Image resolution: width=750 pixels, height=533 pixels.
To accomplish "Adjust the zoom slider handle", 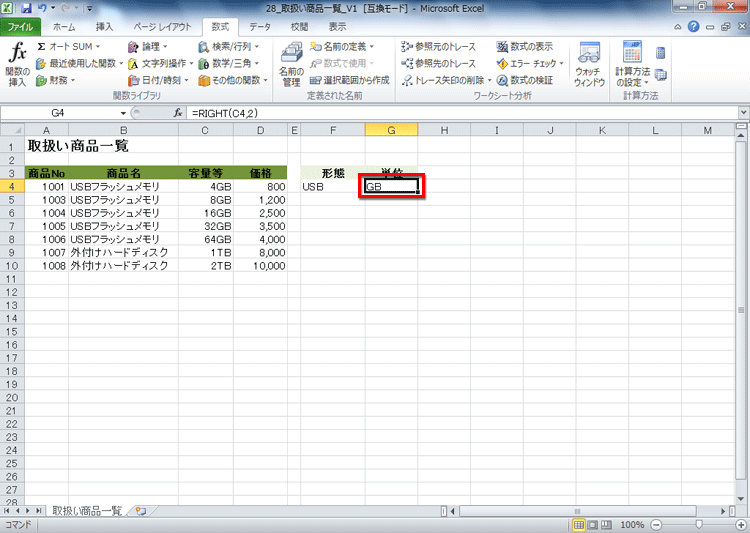I will tap(699, 525).
